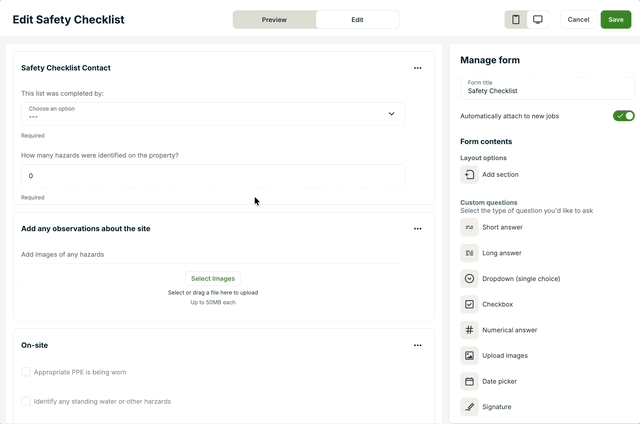Image resolution: width=640 pixels, height=424 pixels.
Task: Add a Numerical answer question
Action: (x=470, y=330)
